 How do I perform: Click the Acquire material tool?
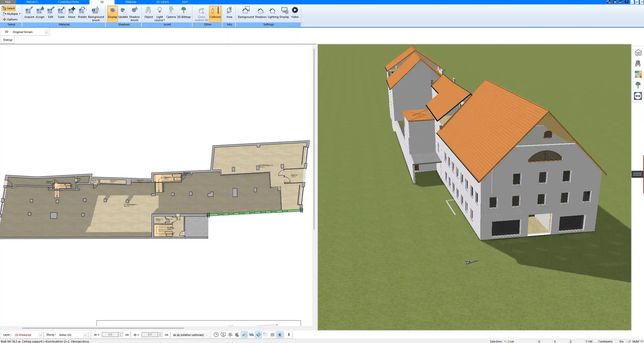pyautogui.click(x=29, y=13)
